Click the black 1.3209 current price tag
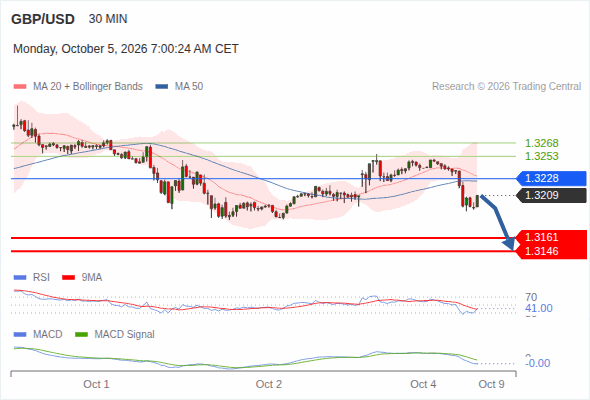 click(x=552, y=195)
